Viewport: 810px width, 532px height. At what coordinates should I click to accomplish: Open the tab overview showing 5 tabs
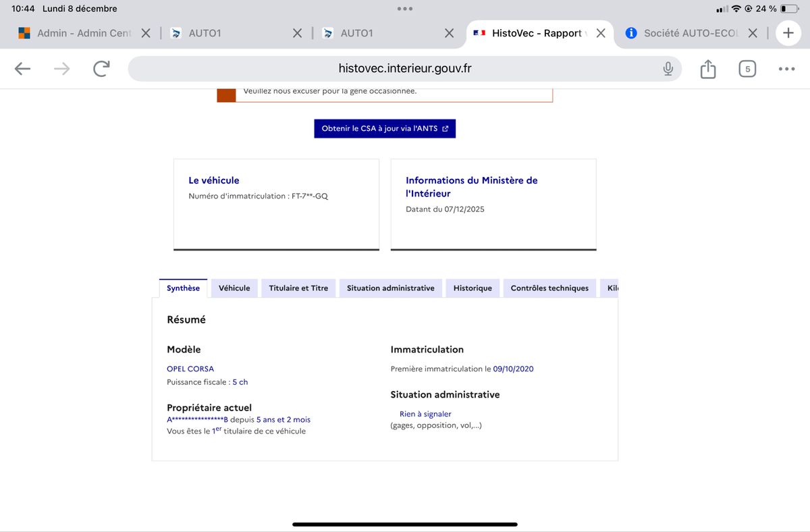point(747,69)
